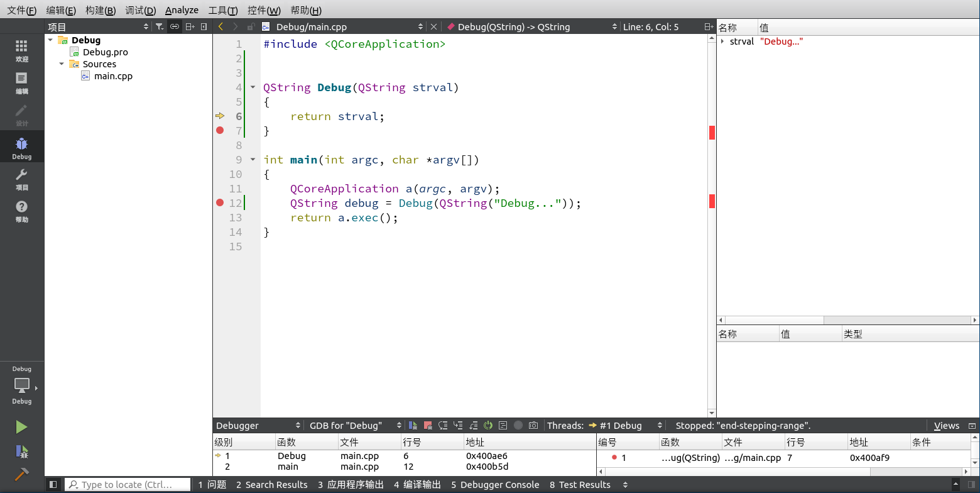The height and width of the screenshot is (493, 980).
Task: Click the build hammer icon
Action: [x=21, y=474]
